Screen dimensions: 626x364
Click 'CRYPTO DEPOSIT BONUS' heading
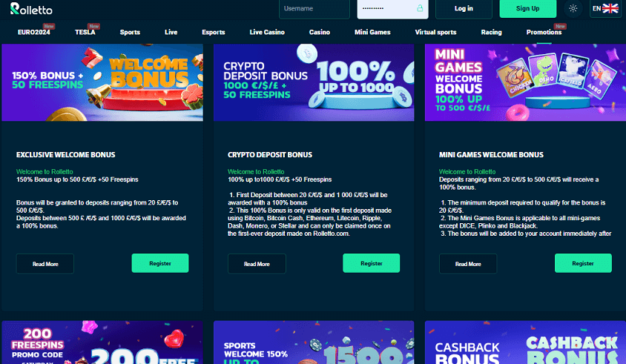click(270, 155)
